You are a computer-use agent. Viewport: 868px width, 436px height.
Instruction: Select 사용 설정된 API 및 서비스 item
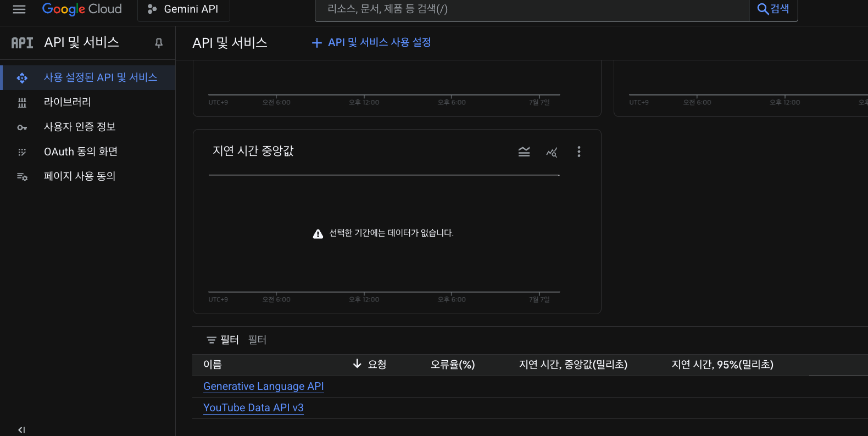(x=100, y=77)
